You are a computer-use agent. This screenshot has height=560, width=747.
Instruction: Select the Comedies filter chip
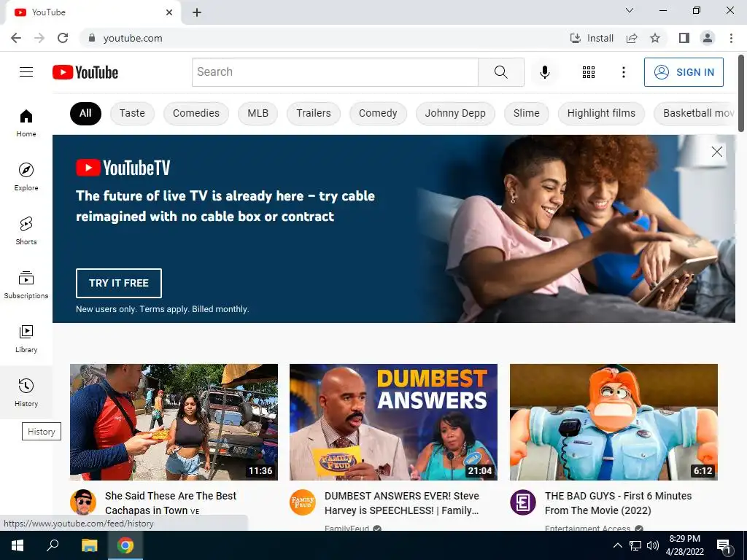196,113
